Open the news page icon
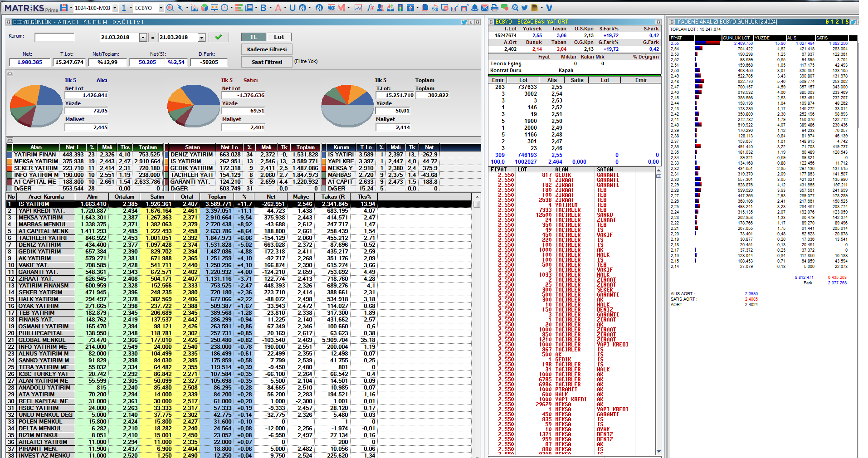 249,8
